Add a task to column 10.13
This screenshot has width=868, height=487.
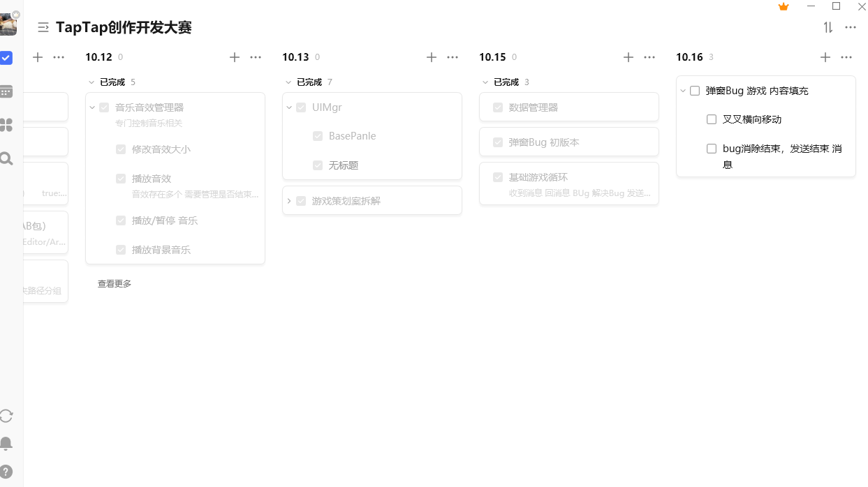click(432, 57)
